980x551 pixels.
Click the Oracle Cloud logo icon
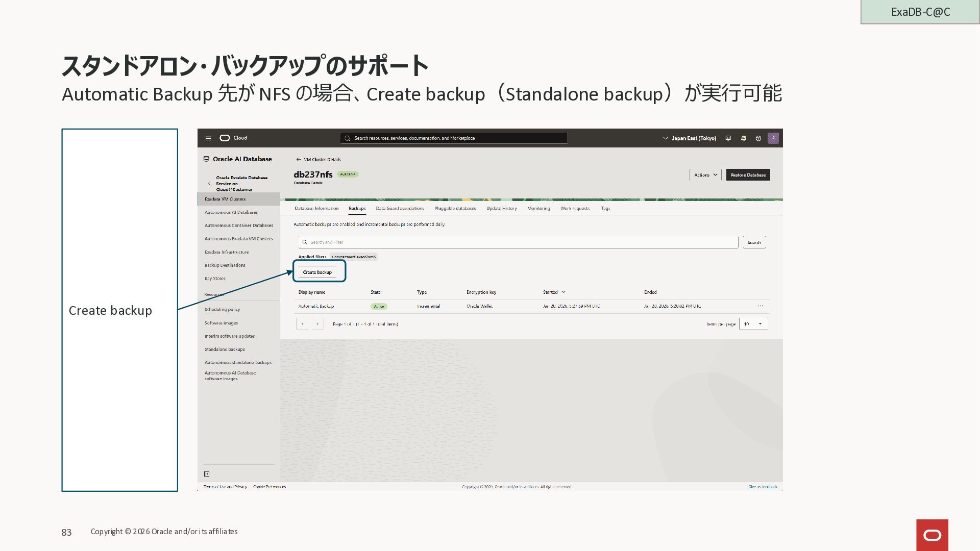(x=225, y=138)
